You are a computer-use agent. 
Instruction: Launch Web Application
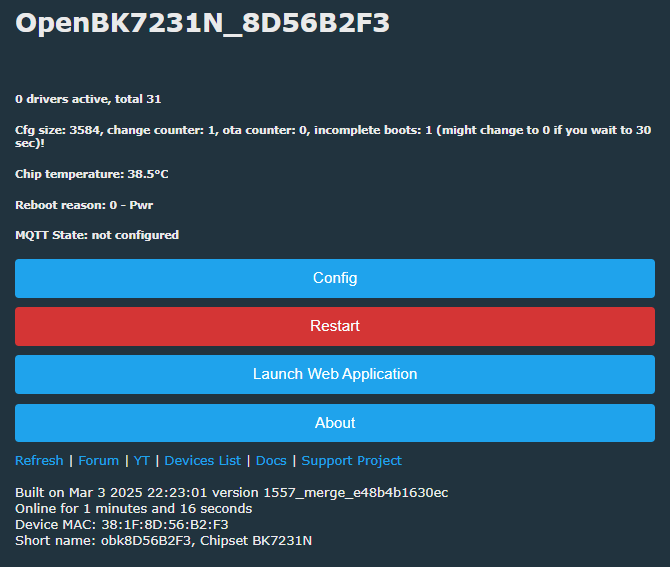335,374
